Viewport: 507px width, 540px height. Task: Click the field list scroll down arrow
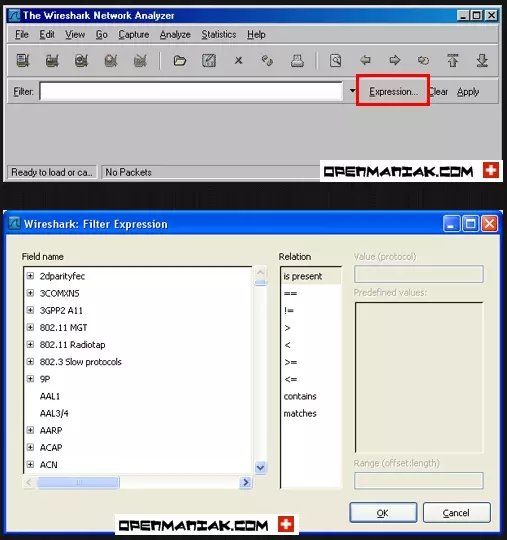coord(260,468)
